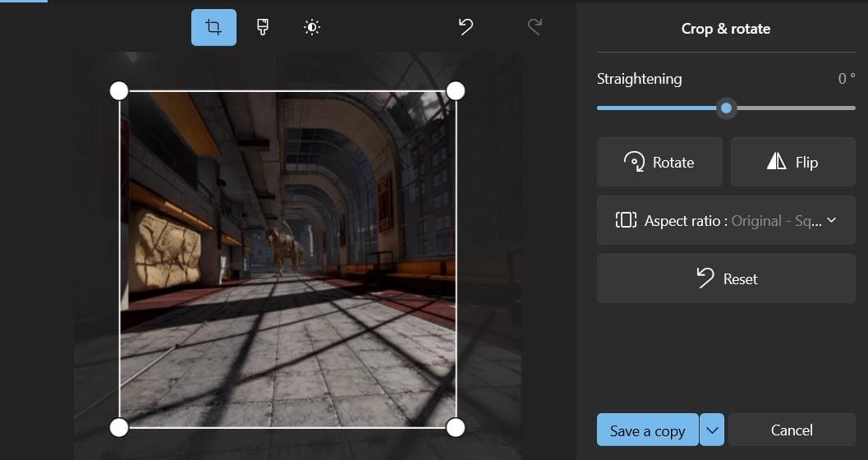Click the Redo arrow icon
The height and width of the screenshot is (460, 868).
[535, 28]
